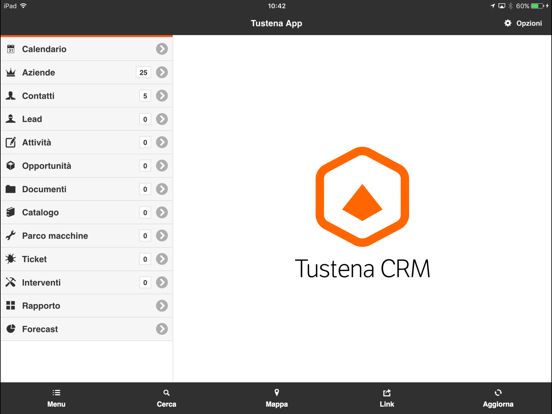
Task: Click the 0 count badge on Documenti
Action: coord(145,189)
